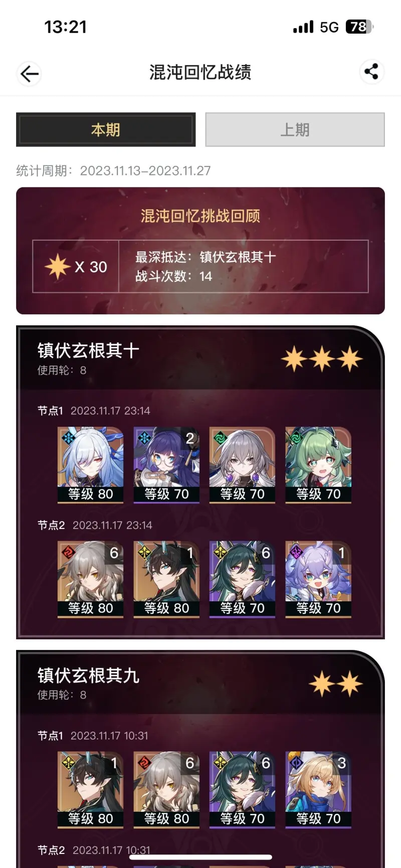
Task: Select horned dark-haired character in 其十 节点2
Action: (x=166, y=579)
